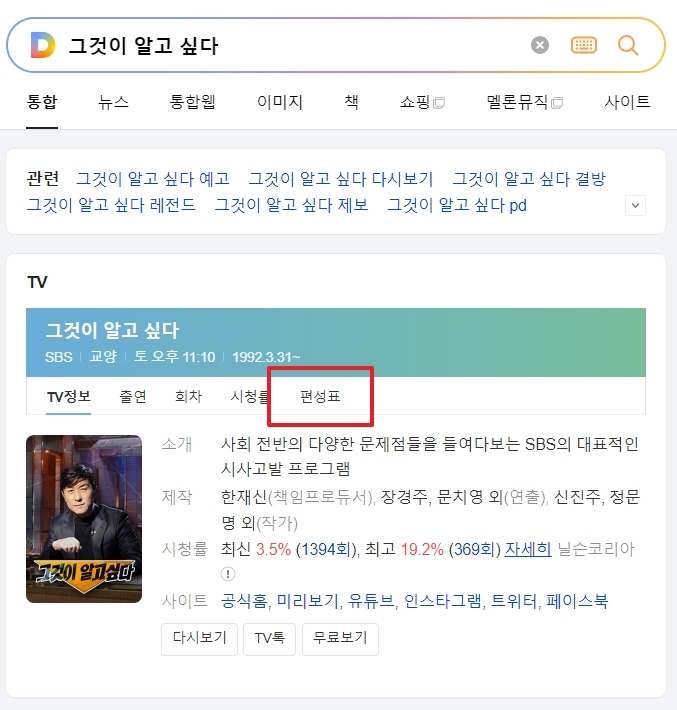Click the 닐슨코리아 source text
Image resolution: width=677 pixels, height=710 pixels.
click(595, 549)
